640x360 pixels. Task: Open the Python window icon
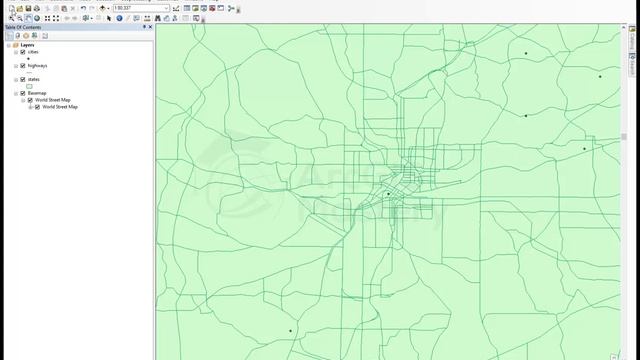[221, 8]
